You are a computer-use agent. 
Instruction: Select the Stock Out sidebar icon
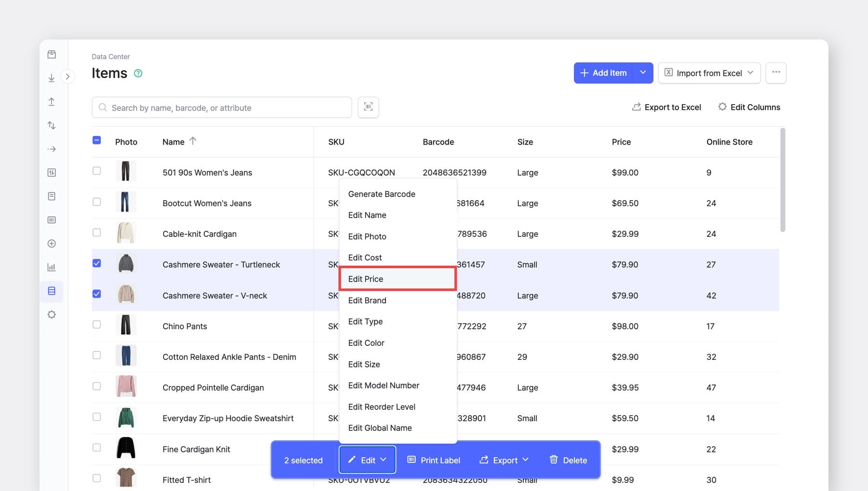[x=51, y=102]
